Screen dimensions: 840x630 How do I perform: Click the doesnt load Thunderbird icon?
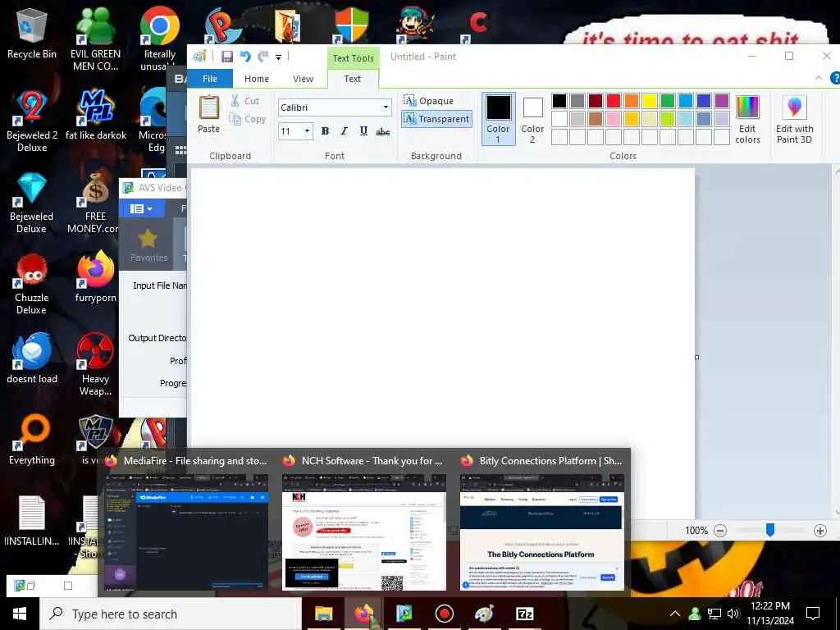click(x=32, y=358)
